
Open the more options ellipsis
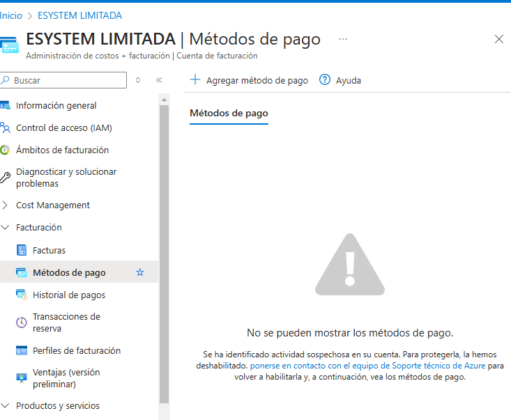click(x=343, y=39)
